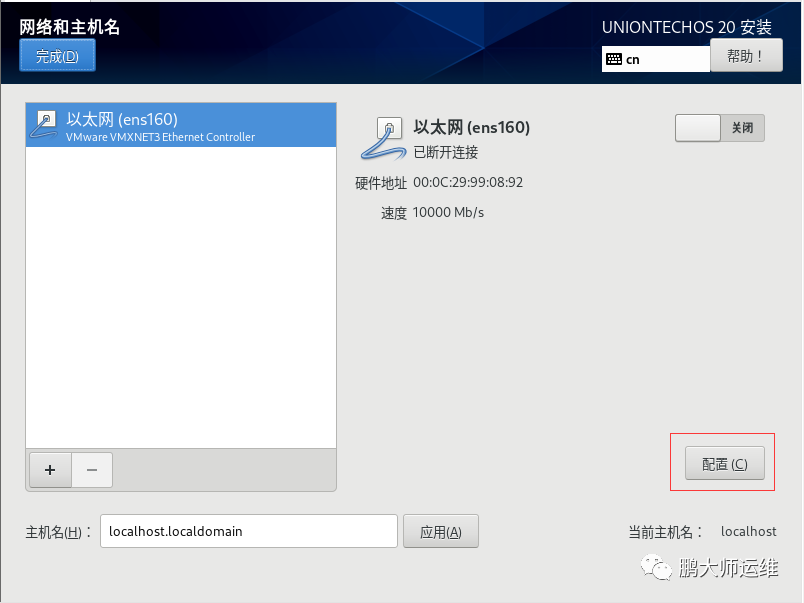Click the hardware address 00:0C:29:99:08:92
Viewport: 804px width, 603px height.
(x=468, y=183)
